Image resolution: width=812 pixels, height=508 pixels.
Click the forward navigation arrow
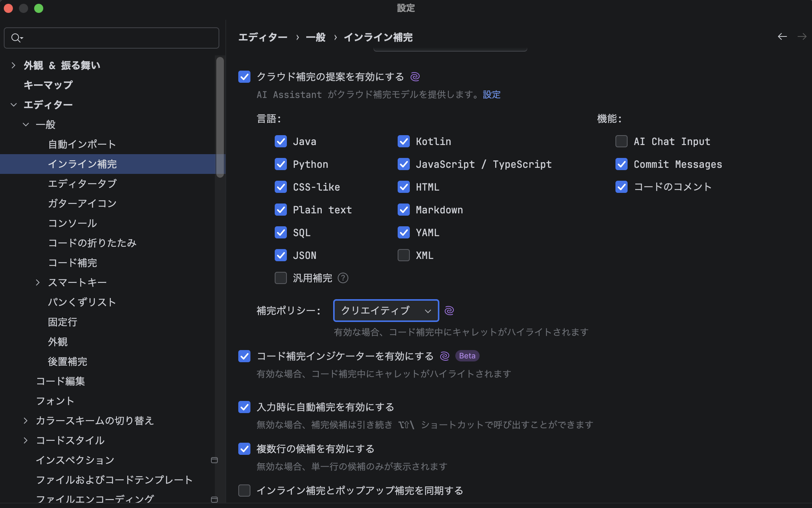pos(802,36)
